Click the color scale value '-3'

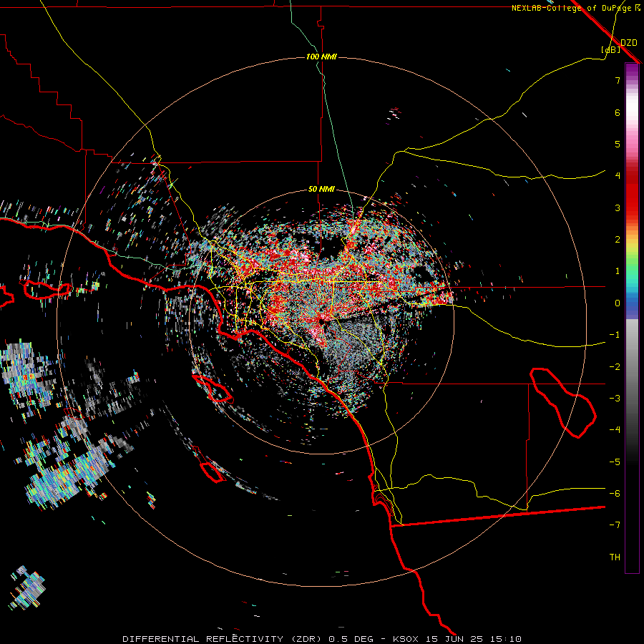[615, 399]
